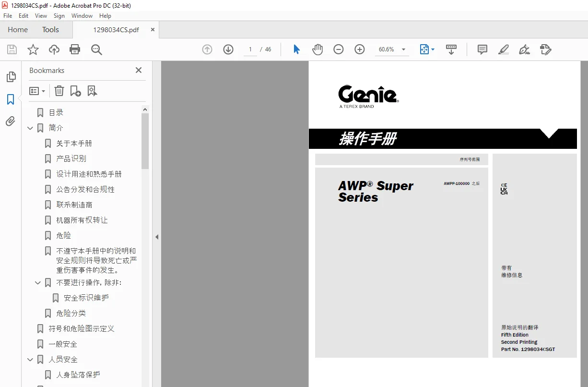Activate the selection arrow tool
This screenshot has height=387, width=588.
296,49
